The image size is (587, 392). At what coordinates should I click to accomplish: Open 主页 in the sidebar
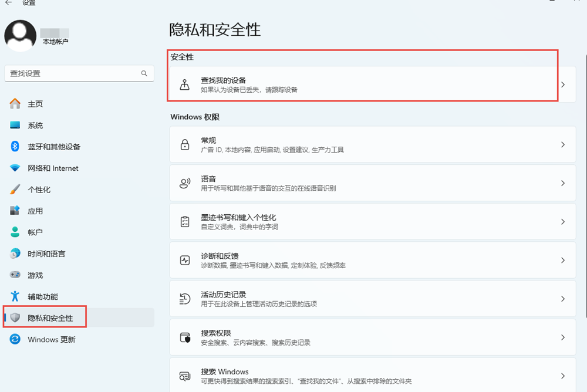[35, 104]
